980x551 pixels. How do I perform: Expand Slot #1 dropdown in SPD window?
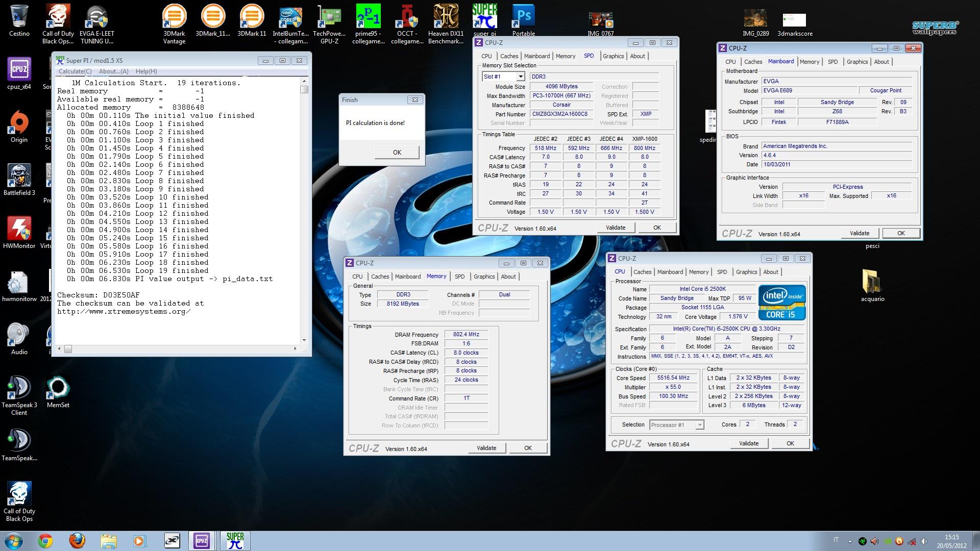click(x=521, y=77)
